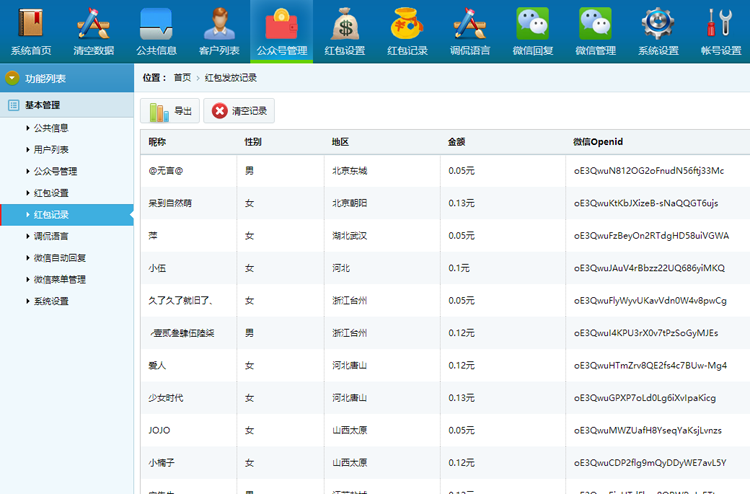Screen dimensions: 750x494
Task: Click the 北京东城 region cell
Action: pos(350,171)
